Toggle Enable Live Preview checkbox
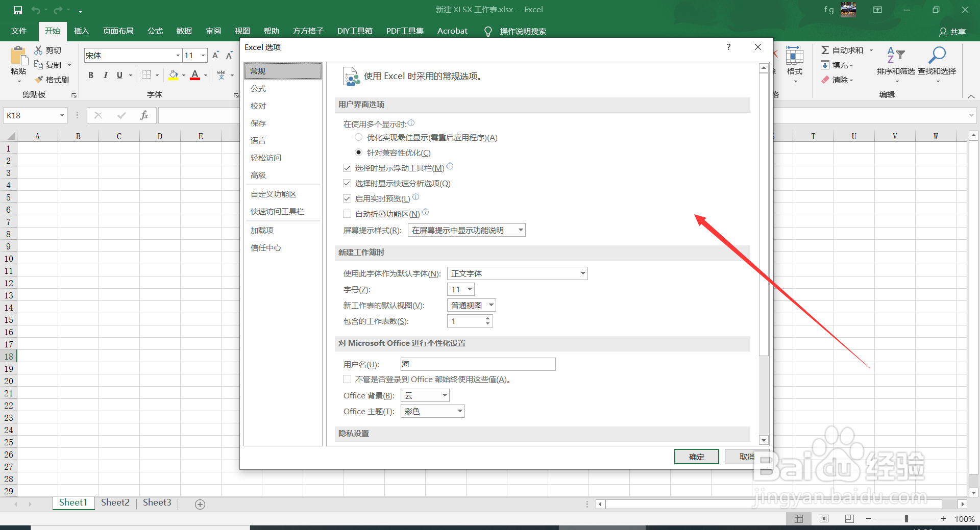 pyautogui.click(x=347, y=198)
